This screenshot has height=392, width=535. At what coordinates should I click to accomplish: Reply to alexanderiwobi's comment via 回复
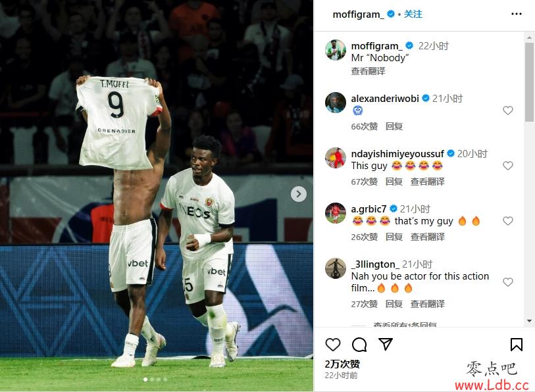[394, 126]
